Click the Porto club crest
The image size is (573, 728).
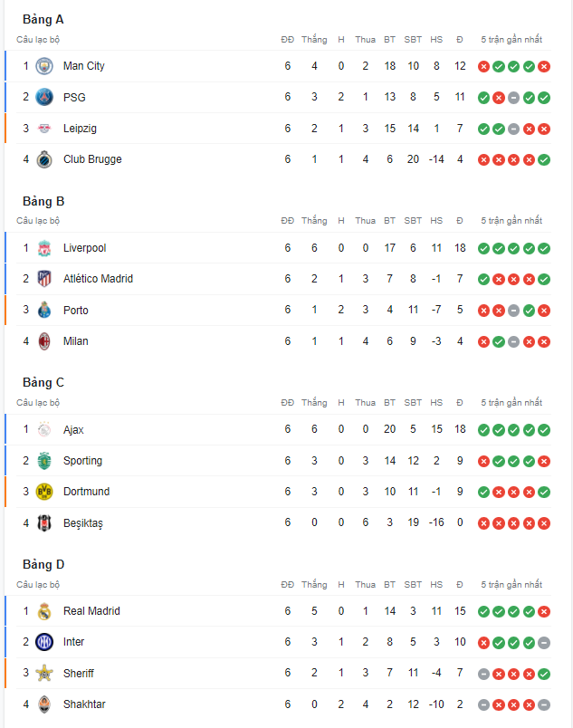44,310
